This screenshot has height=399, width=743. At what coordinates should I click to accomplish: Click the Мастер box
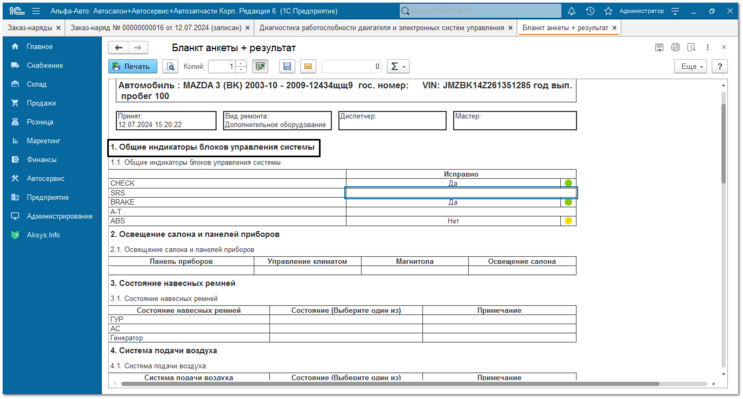[515, 120]
